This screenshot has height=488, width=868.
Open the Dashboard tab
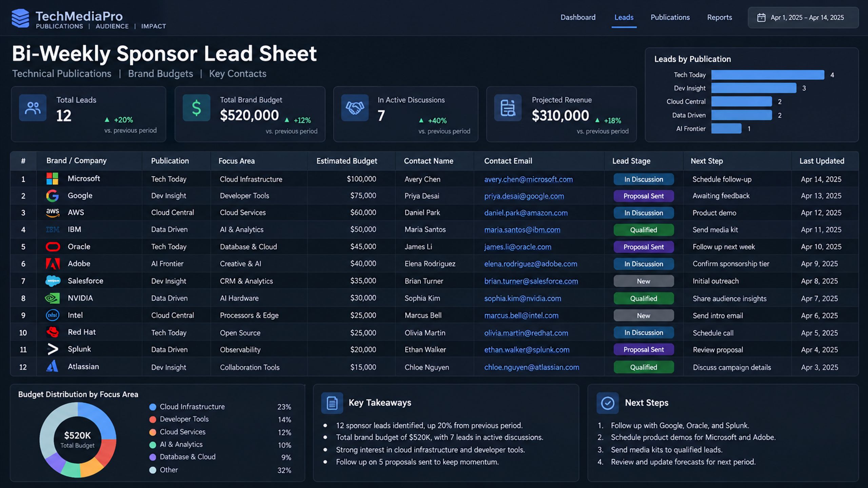coord(578,17)
